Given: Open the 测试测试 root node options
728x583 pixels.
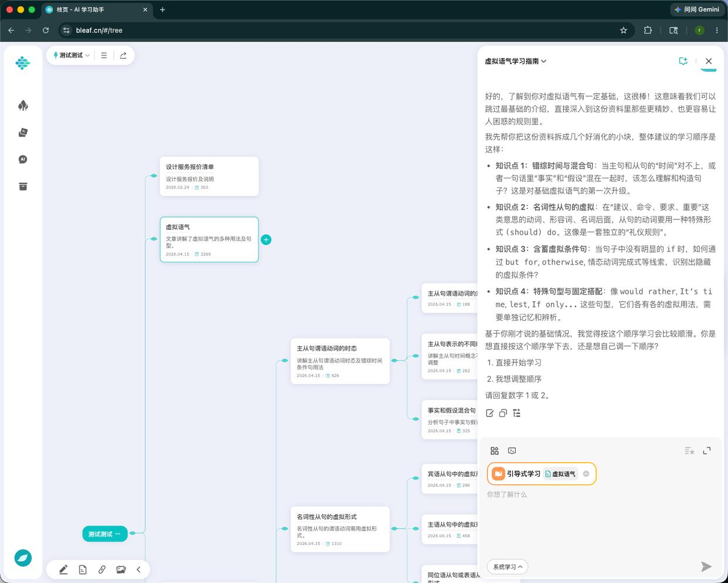Looking at the screenshot, I should click(x=118, y=534).
